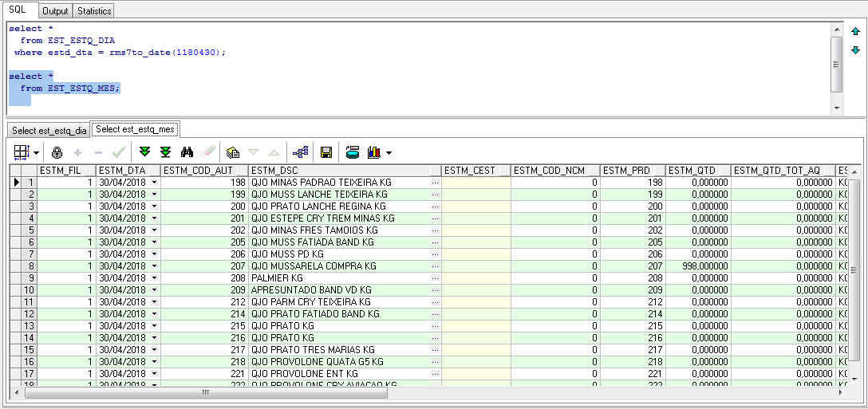Fetch next page with single green arrows

point(145,151)
